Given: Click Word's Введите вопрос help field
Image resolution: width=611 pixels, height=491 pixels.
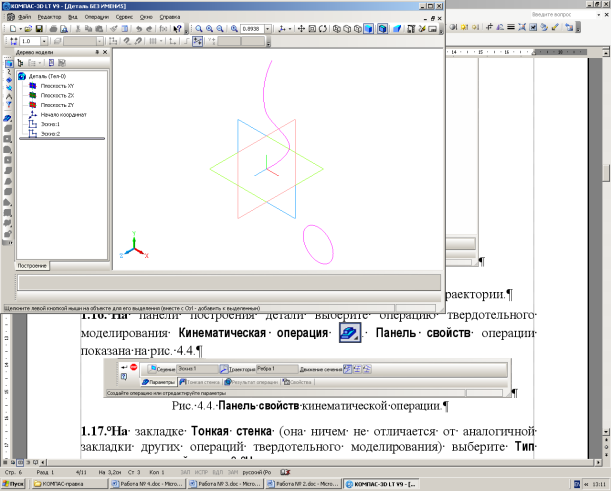Looking at the screenshot, I should [562, 14].
